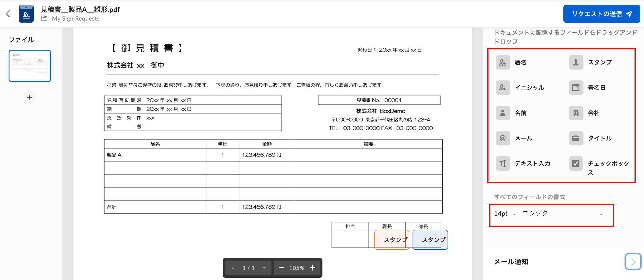Click the リクエストの送信 send button

point(601,14)
